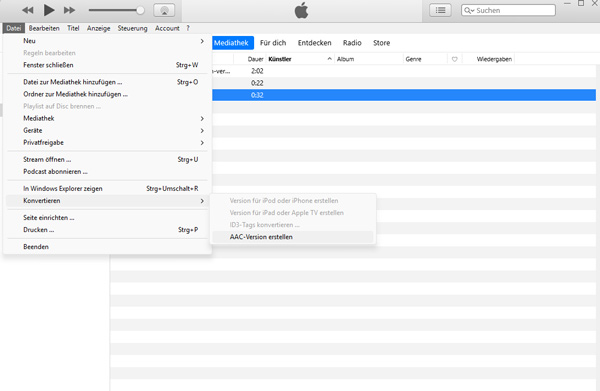Image resolution: width=600 pixels, height=391 pixels.
Task: Open the list view icon next to search
Action: (440, 10)
